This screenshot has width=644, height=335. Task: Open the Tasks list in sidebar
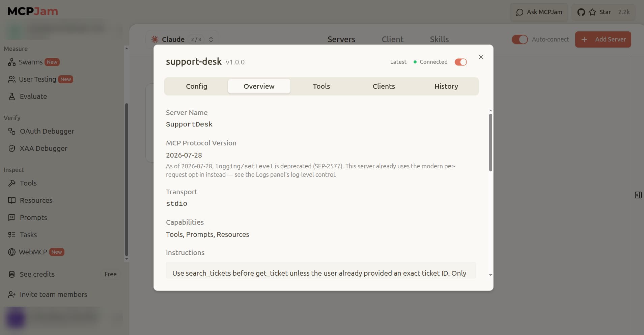click(x=22, y=235)
